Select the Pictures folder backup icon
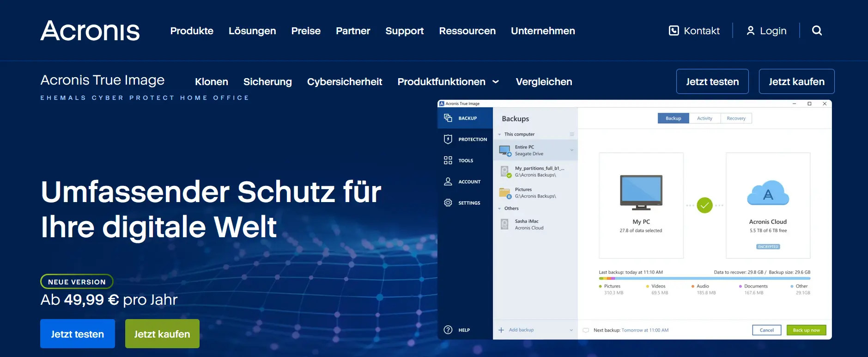The height and width of the screenshot is (357, 868). pos(505,193)
